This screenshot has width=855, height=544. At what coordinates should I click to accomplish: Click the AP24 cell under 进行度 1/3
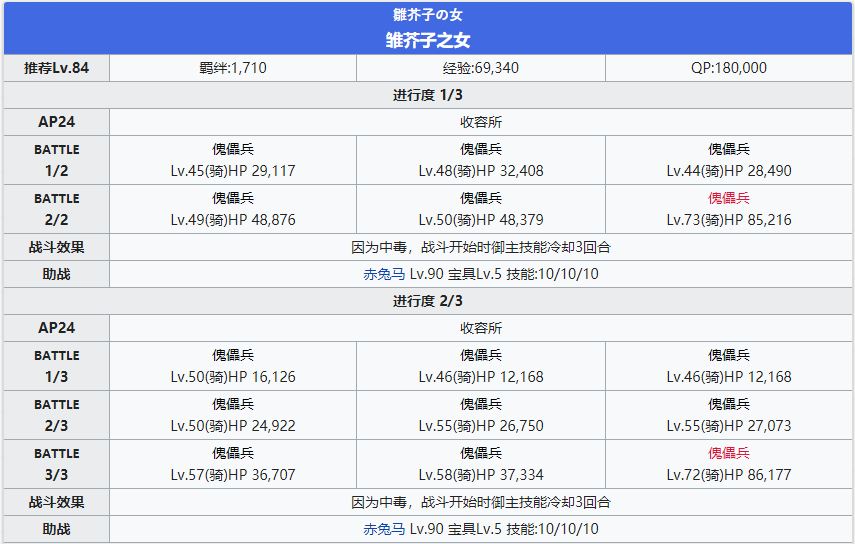pyautogui.click(x=56, y=122)
